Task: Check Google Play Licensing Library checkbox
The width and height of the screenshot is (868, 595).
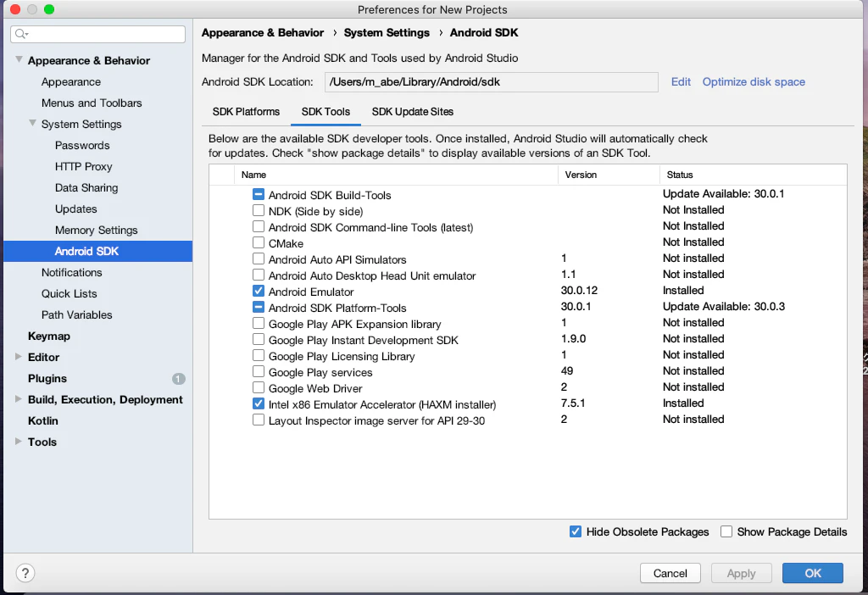Action: point(259,355)
